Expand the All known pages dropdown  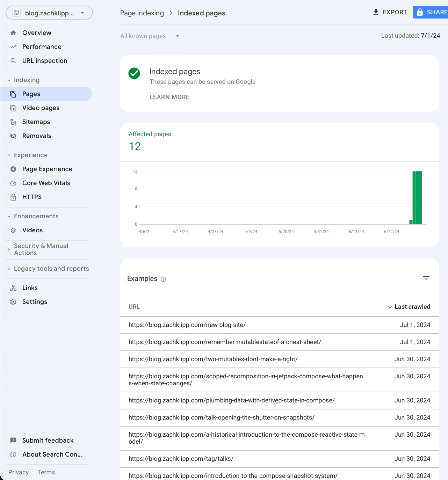(x=178, y=36)
